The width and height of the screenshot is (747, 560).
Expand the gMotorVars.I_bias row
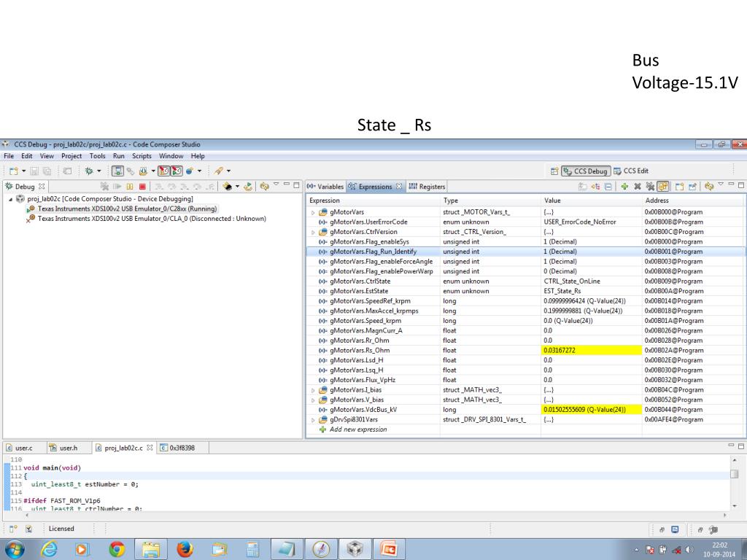313,390
